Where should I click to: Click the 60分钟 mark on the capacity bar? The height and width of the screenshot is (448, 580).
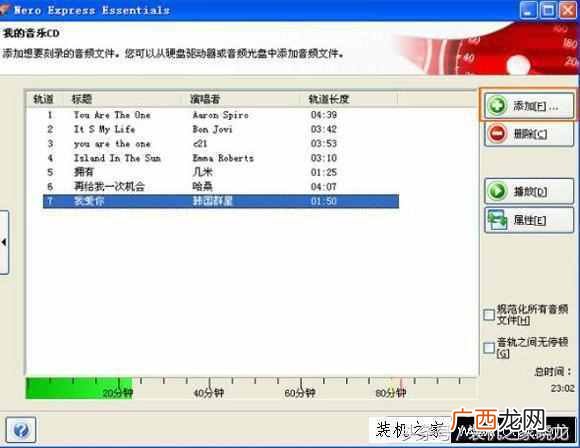300,393
